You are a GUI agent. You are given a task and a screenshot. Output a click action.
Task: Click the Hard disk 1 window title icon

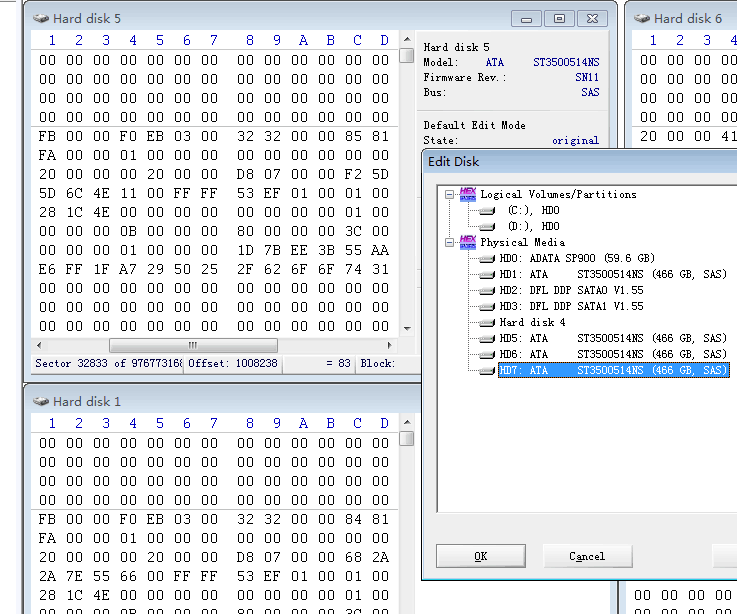(x=40, y=401)
